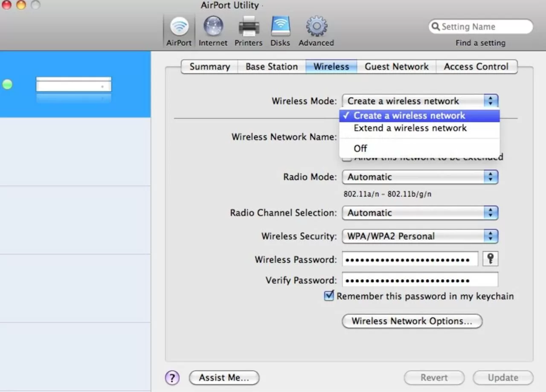Switch to the Summary tab
The image size is (546, 392).
(x=209, y=67)
